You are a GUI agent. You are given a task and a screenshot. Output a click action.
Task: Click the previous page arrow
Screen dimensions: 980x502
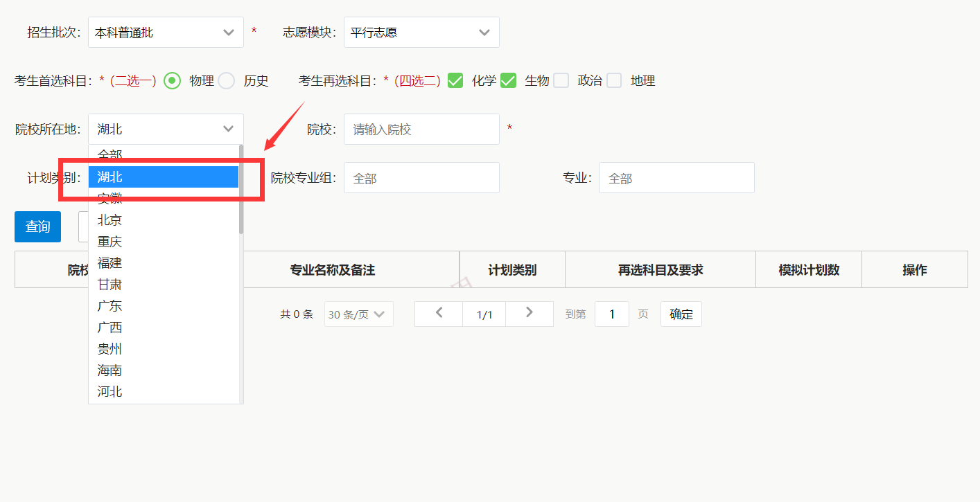(438, 314)
